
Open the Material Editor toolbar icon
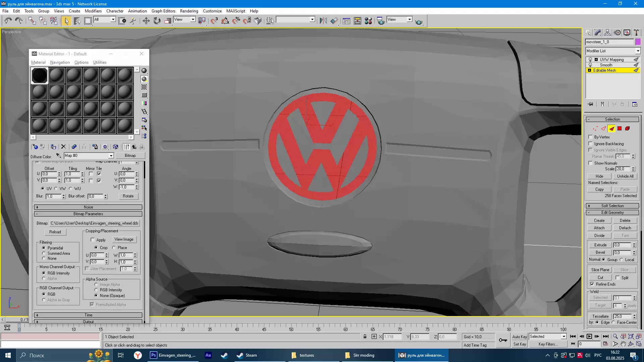(x=368, y=21)
